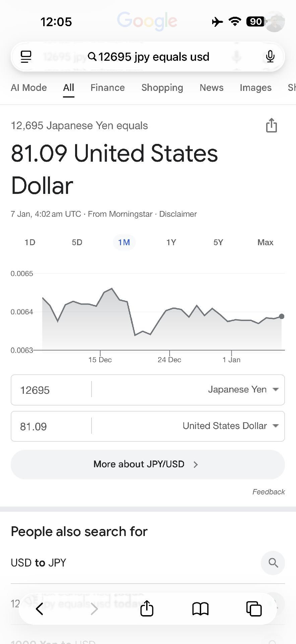
Task: Tap the microphone voice search icon
Action: (270, 56)
